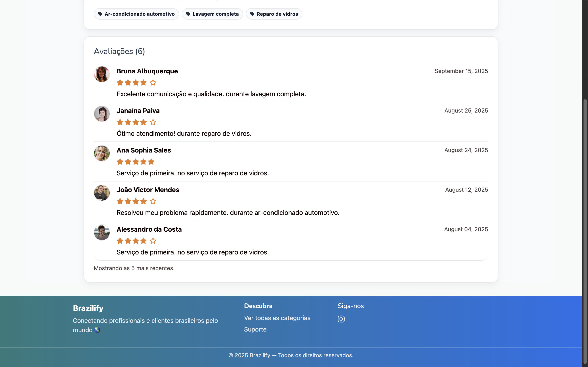Click Ana Sophia Sales' avatar
This screenshot has width=588, height=367.
pos(102,153)
